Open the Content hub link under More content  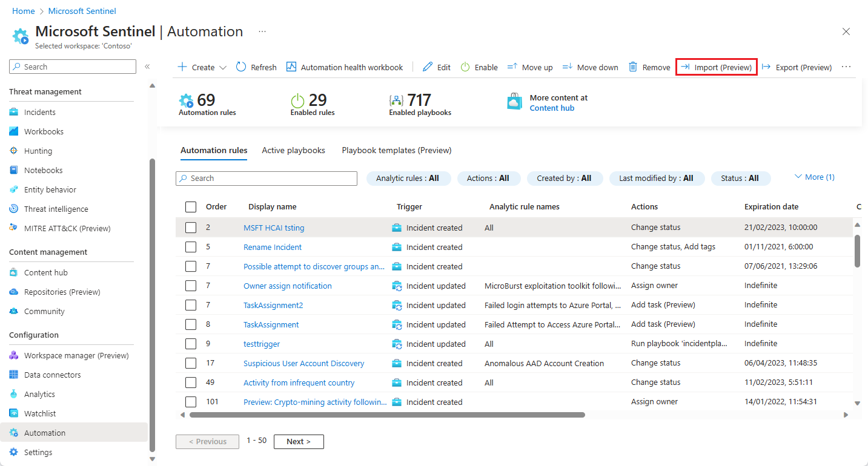tap(552, 108)
